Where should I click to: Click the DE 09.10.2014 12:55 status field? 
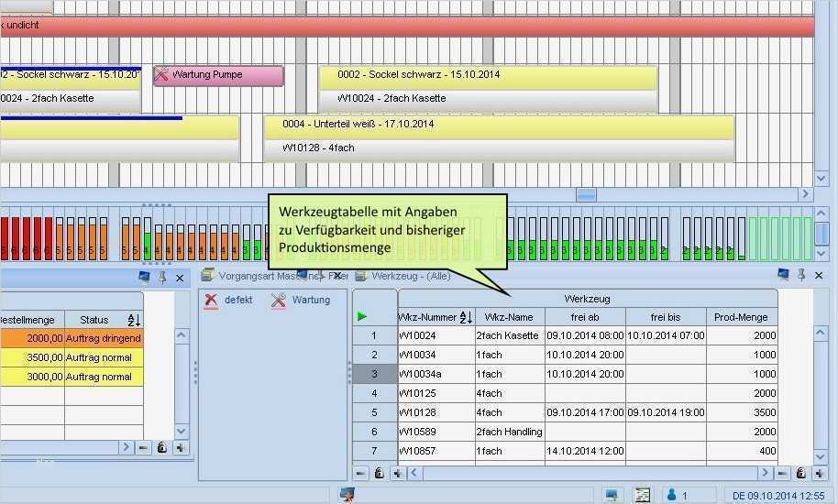778,496
